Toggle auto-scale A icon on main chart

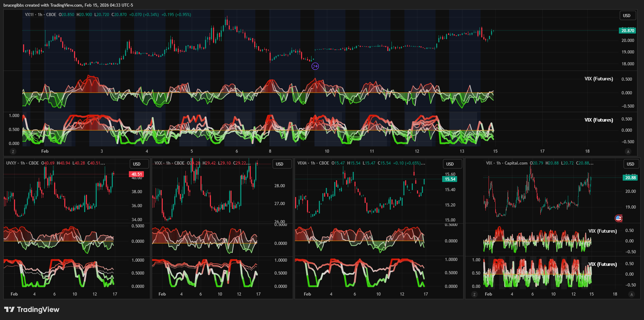[628, 152]
